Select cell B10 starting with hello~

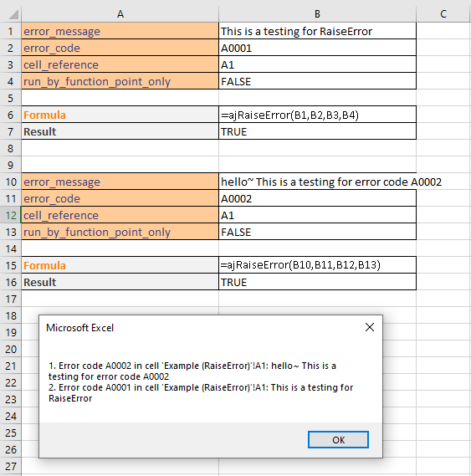[317, 182]
